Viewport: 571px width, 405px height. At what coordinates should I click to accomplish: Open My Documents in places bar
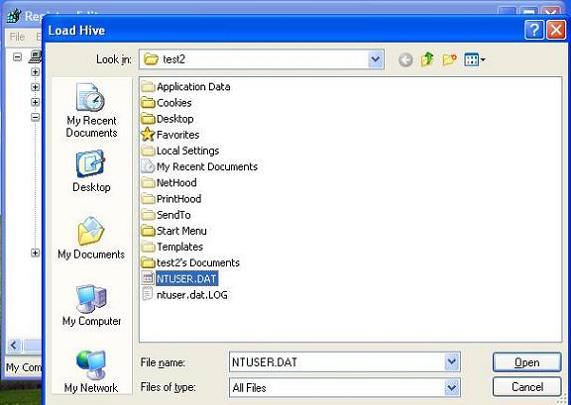91,238
